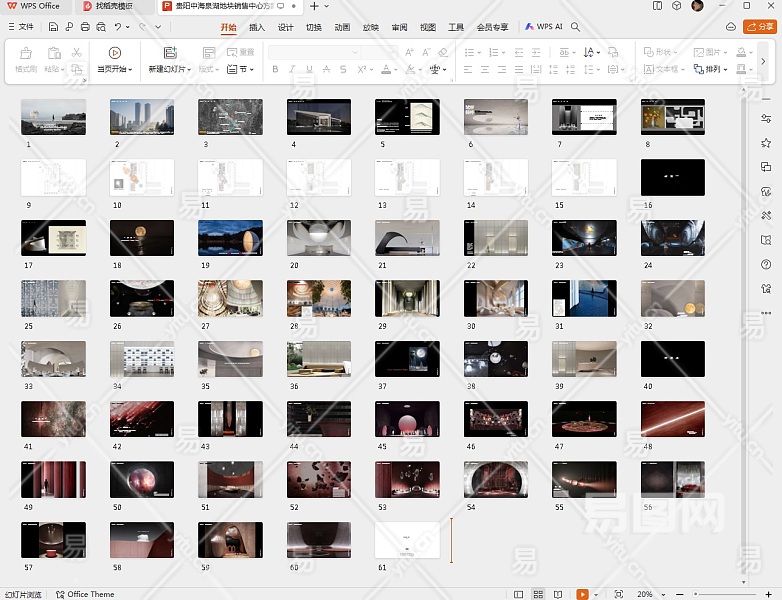
Task: Open the search magnifier in ribbon tab row
Action: [576, 27]
